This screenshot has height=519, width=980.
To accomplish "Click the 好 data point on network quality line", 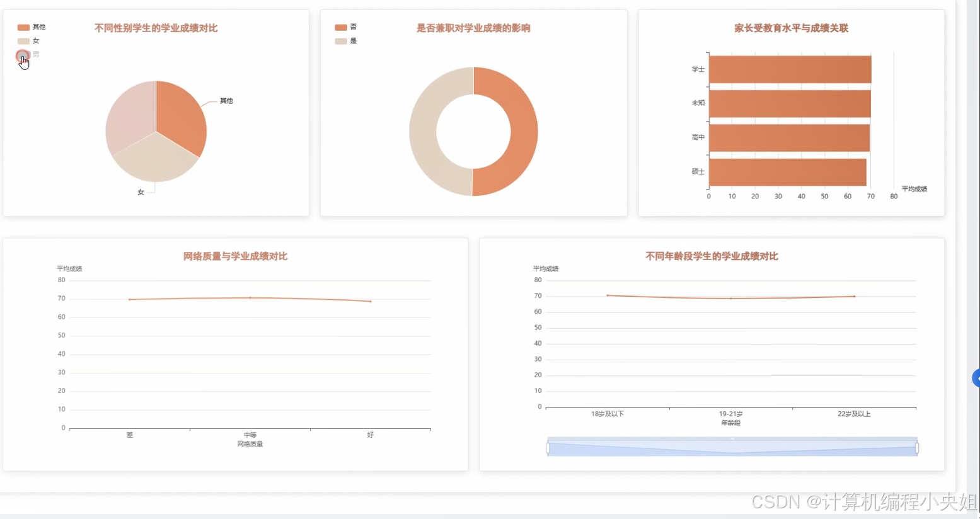I will coord(371,301).
